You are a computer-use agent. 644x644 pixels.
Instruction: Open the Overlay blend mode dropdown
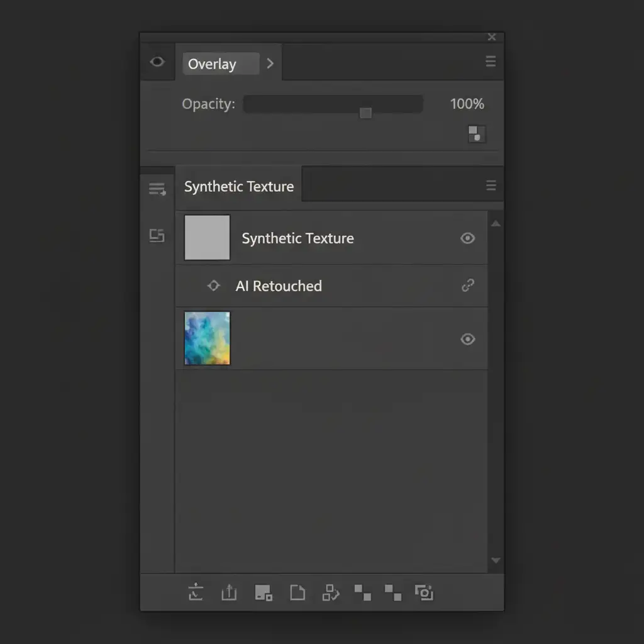click(220, 64)
